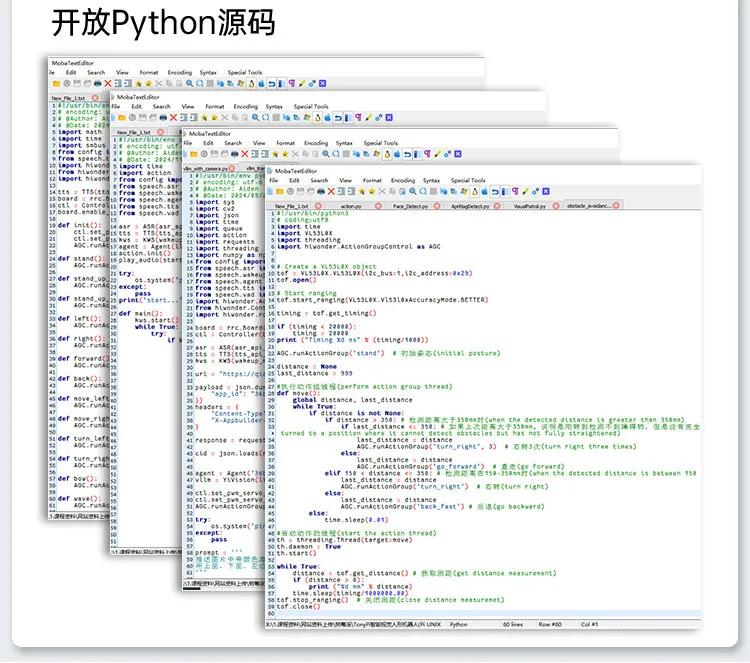Image resolution: width=750 pixels, height=663 pixels.
Task: Open the Encoding menu in front editor
Action: pos(403,180)
